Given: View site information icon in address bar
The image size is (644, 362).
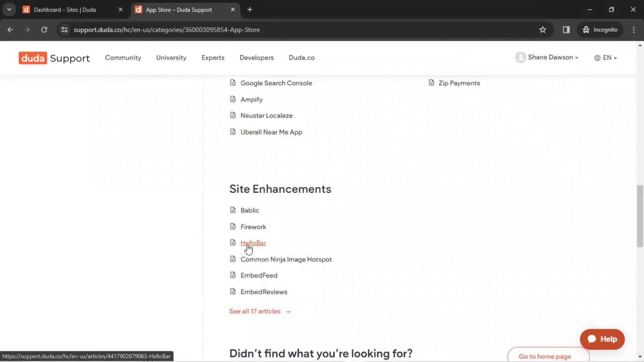Looking at the screenshot, I should pyautogui.click(x=64, y=30).
